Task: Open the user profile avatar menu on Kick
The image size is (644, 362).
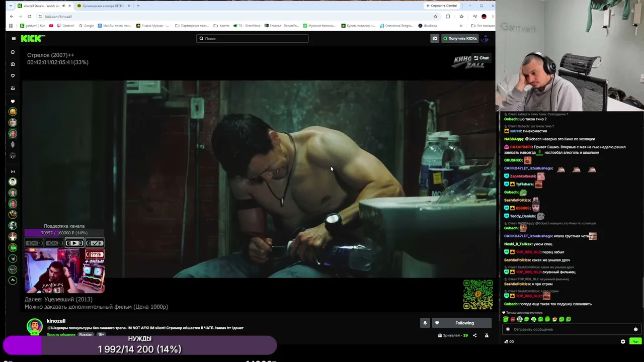Action: coord(486,38)
